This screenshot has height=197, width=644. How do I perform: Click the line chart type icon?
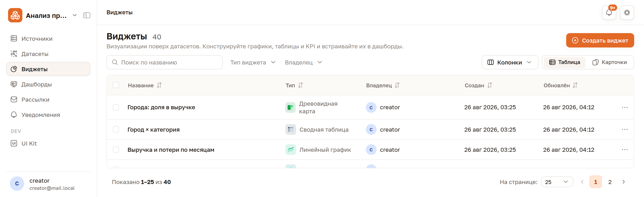click(x=290, y=150)
